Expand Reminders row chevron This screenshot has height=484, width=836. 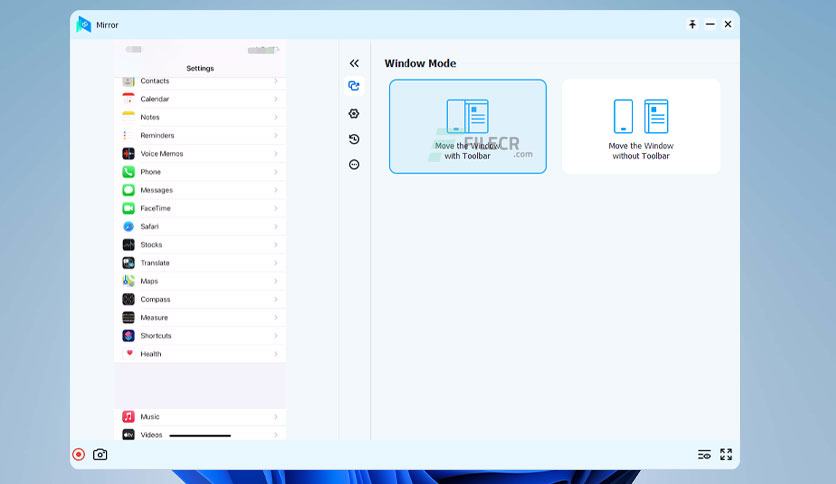pyautogui.click(x=276, y=135)
